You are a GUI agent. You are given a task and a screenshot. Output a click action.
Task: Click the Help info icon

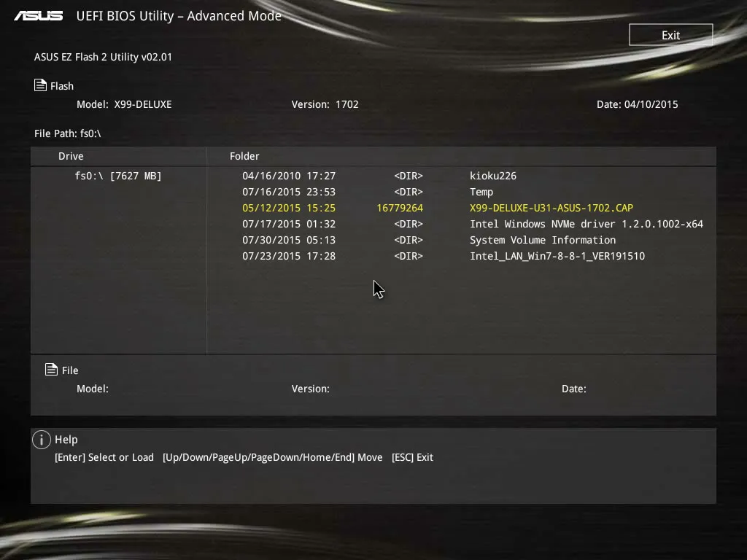pyautogui.click(x=42, y=440)
